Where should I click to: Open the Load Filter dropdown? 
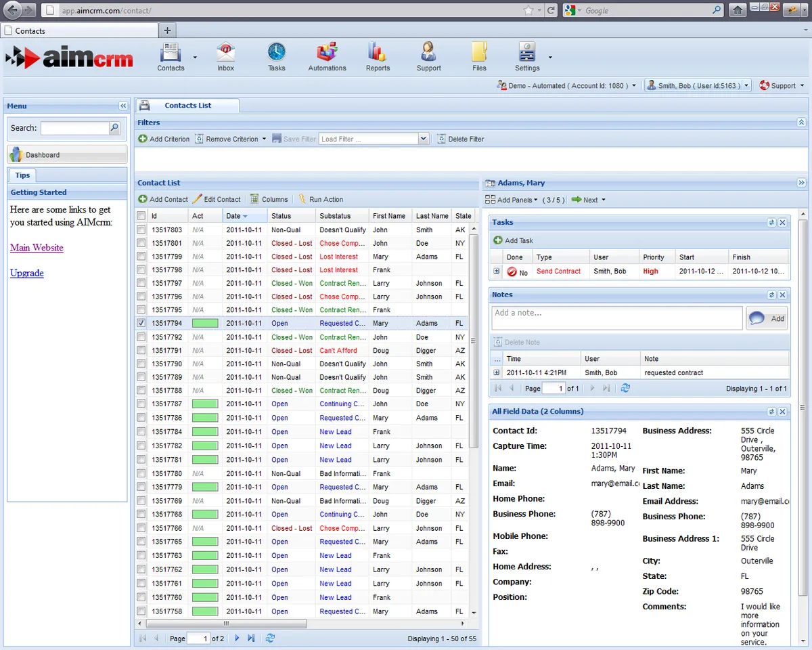(423, 139)
